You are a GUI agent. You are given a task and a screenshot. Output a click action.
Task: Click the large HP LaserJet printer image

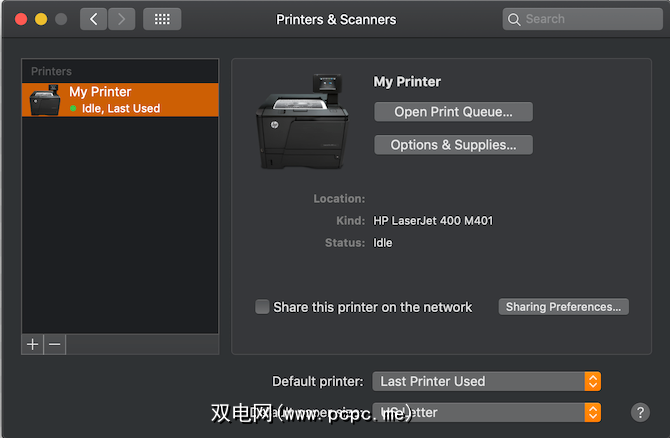[x=300, y=122]
